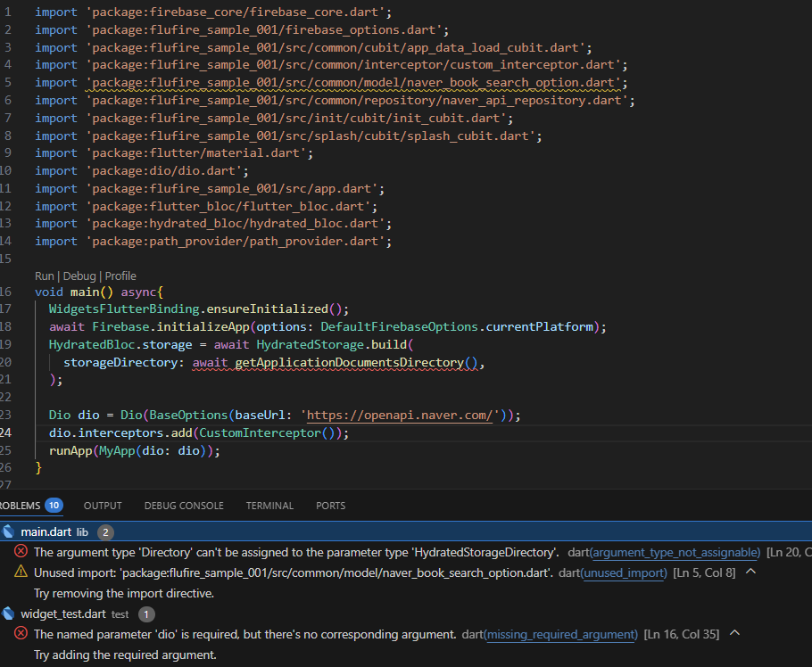Click getApplicationDocumentsDirectory call on line 20
Viewport: 812px width, 667px height.
[356, 362]
